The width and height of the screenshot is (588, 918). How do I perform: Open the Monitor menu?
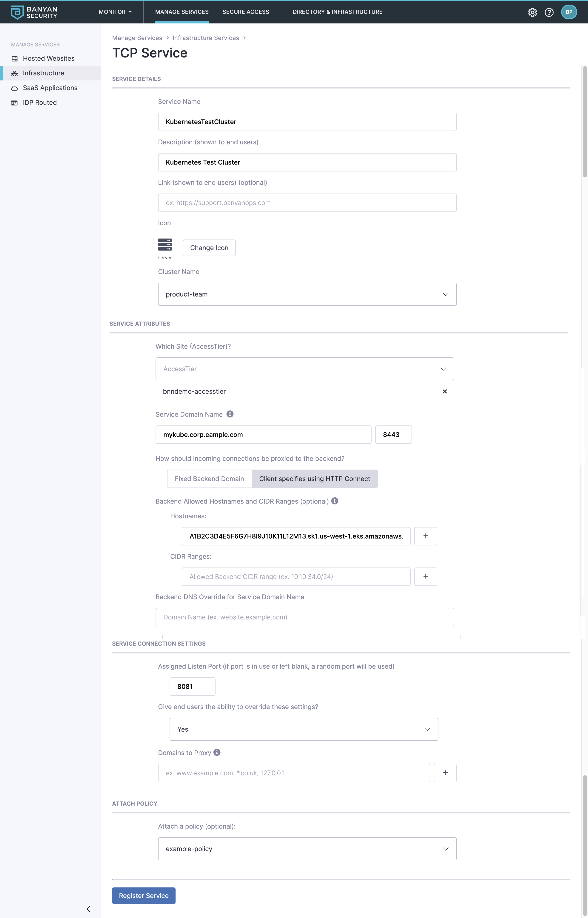(x=115, y=12)
